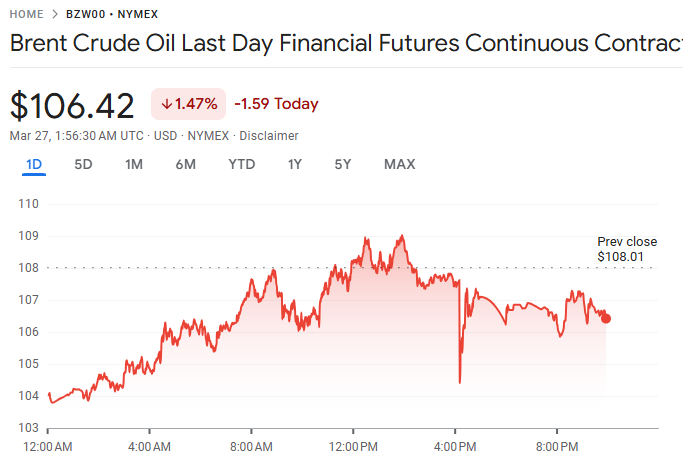Screen dimensions: 683x466
Task: Show the YTD chart range
Action: [x=241, y=165]
